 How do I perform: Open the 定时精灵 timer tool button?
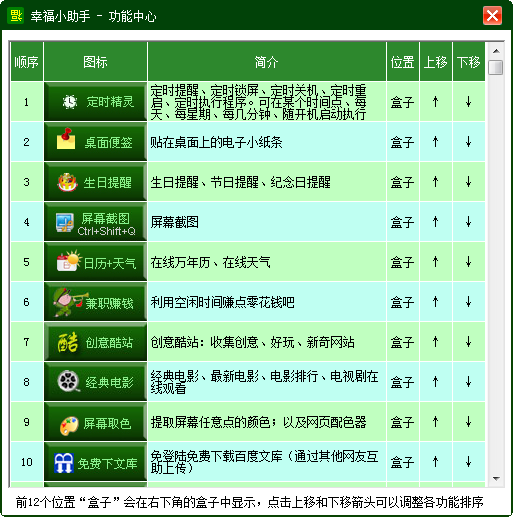pyautogui.click(x=95, y=102)
